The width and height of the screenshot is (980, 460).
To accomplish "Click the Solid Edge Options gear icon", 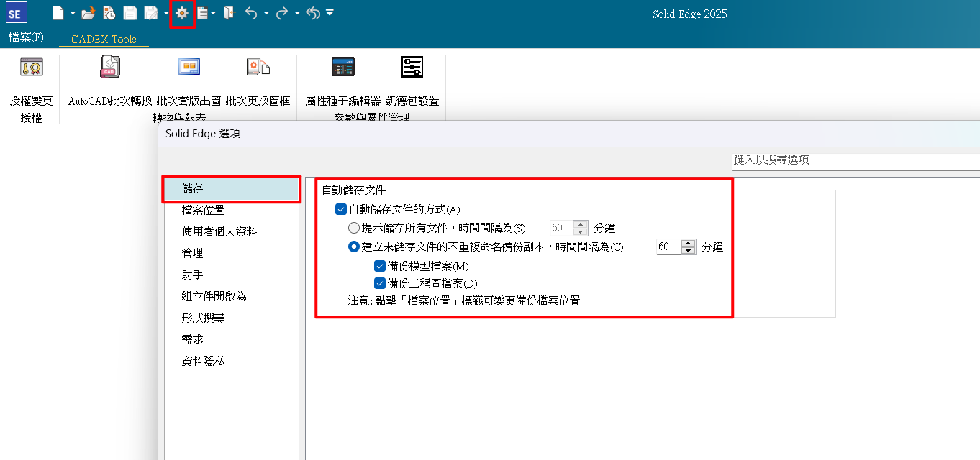I will (x=183, y=13).
